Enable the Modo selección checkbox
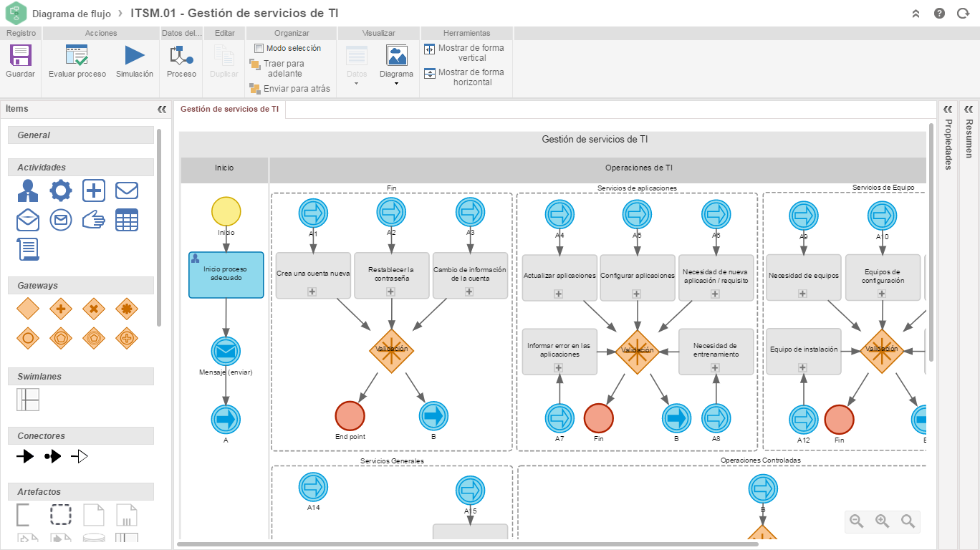This screenshot has width=980, height=550. pyautogui.click(x=259, y=48)
